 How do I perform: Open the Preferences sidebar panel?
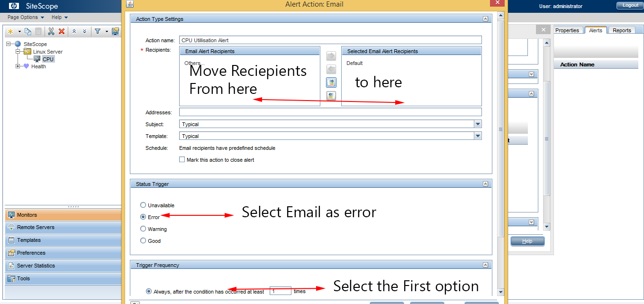tap(63, 253)
